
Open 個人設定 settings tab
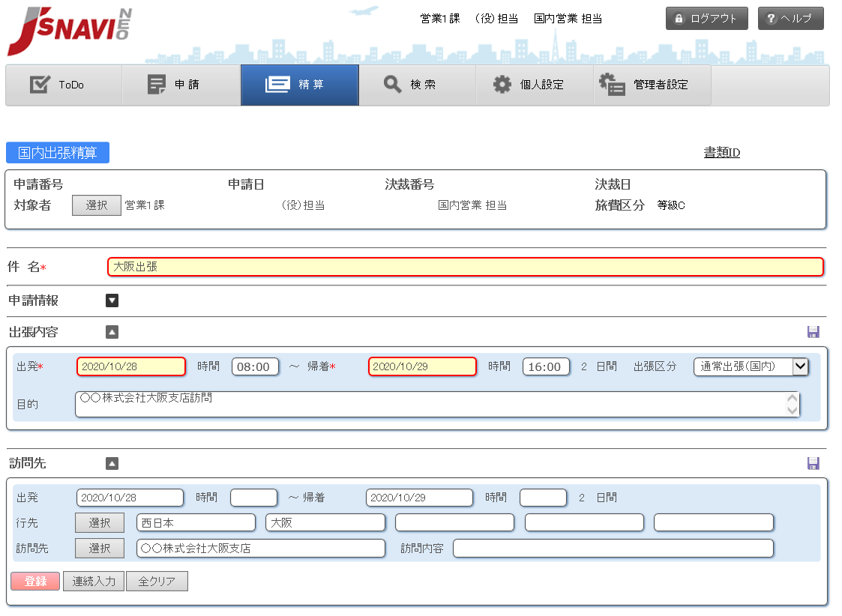[x=535, y=85]
